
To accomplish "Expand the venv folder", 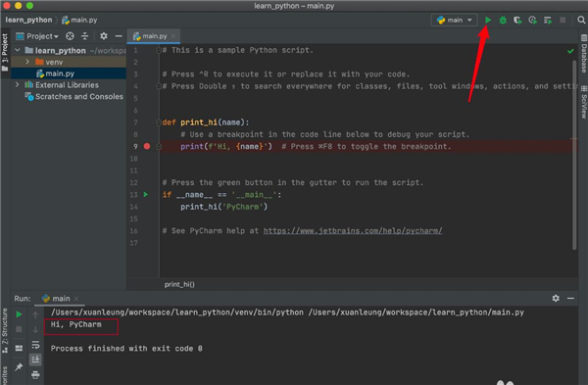I will click(x=27, y=62).
